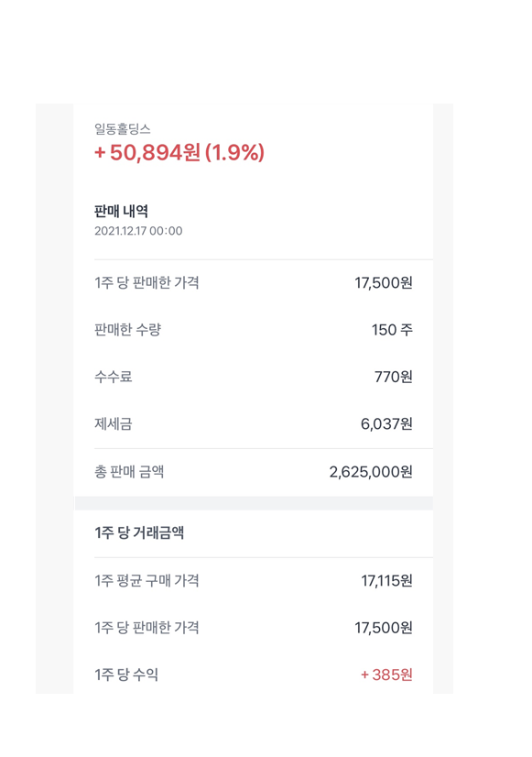Click the 770원 fee amount
532x757 pixels.
[x=394, y=377]
